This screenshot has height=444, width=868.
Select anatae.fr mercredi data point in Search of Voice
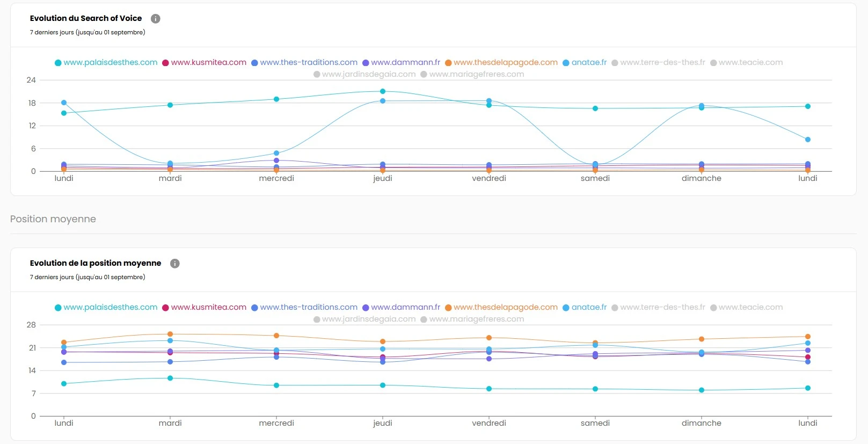pos(276,154)
